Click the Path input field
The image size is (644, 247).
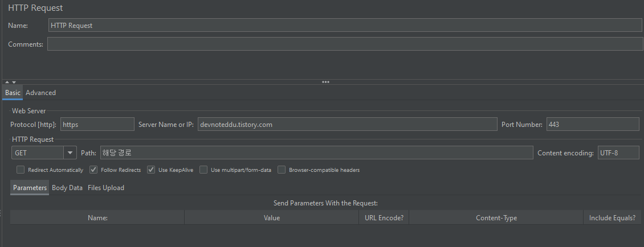tap(316, 153)
